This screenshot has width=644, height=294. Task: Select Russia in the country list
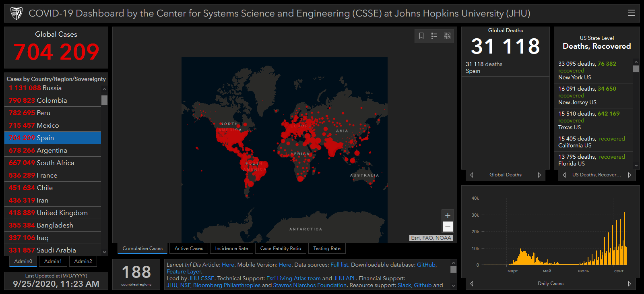[x=53, y=88]
